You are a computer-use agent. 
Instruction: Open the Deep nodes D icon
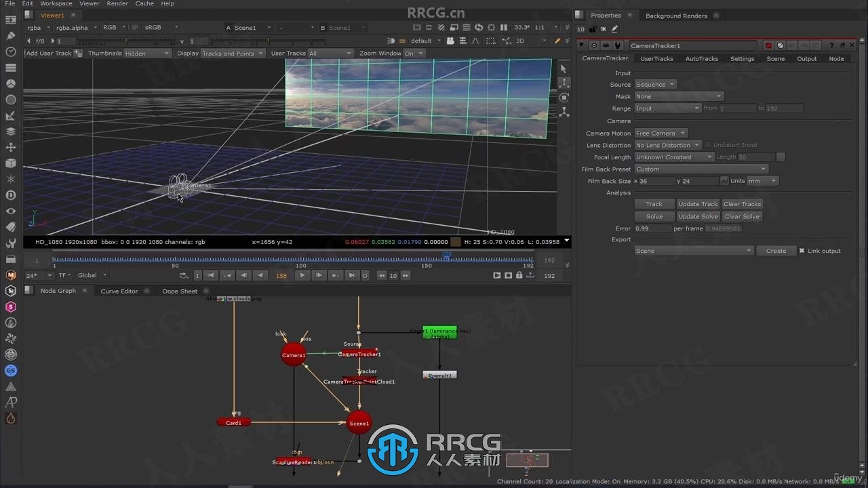click(x=11, y=195)
